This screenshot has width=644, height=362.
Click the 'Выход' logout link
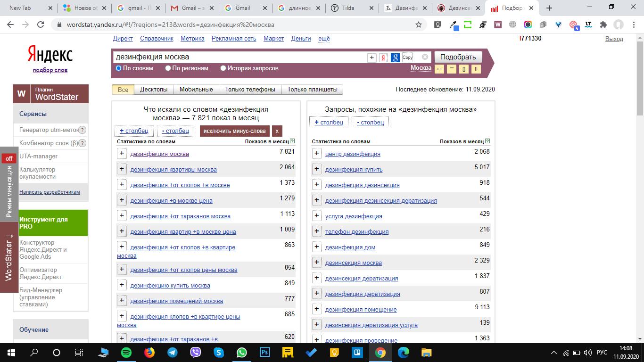pos(614,39)
